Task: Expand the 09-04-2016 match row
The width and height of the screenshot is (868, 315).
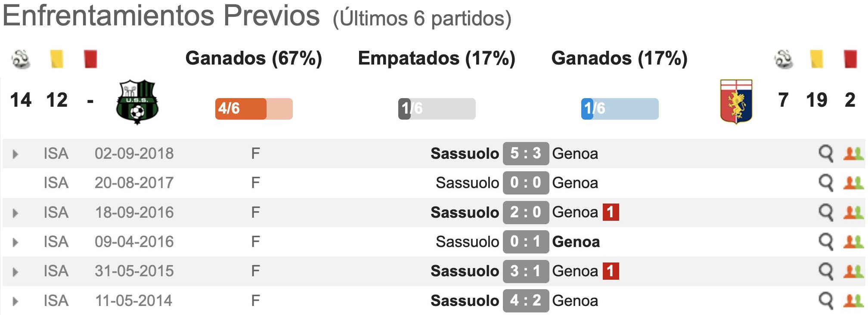Action: click(15, 242)
